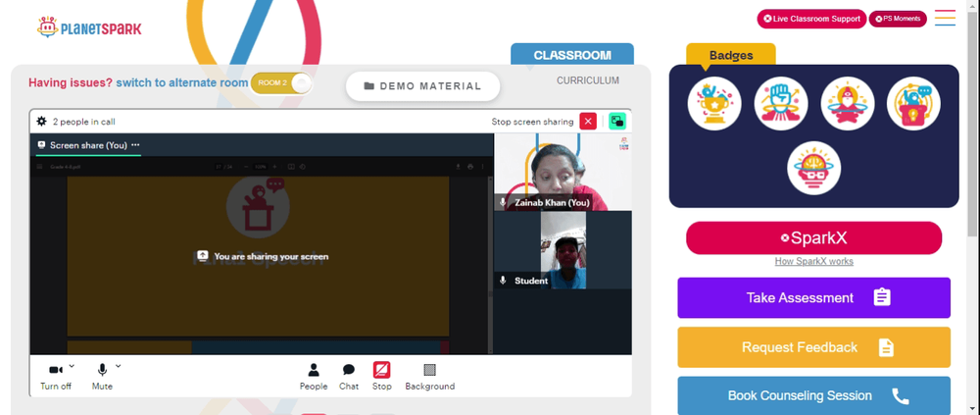
Task: Click the trophy badge icon
Action: (x=714, y=103)
